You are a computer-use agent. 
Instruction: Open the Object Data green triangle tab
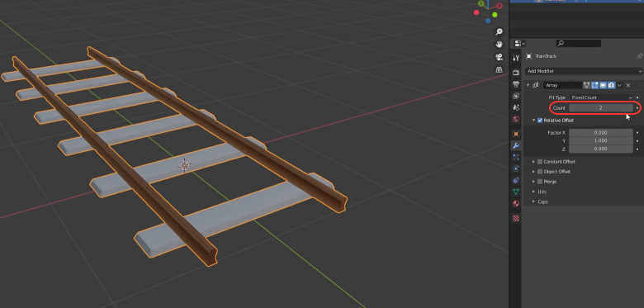[x=516, y=192]
